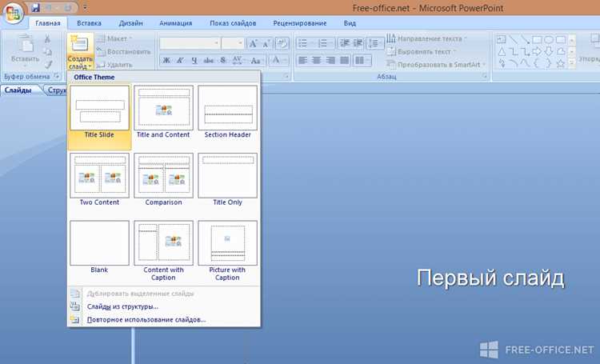Open the Вид ribbon tab
600x364 pixels.
point(350,23)
